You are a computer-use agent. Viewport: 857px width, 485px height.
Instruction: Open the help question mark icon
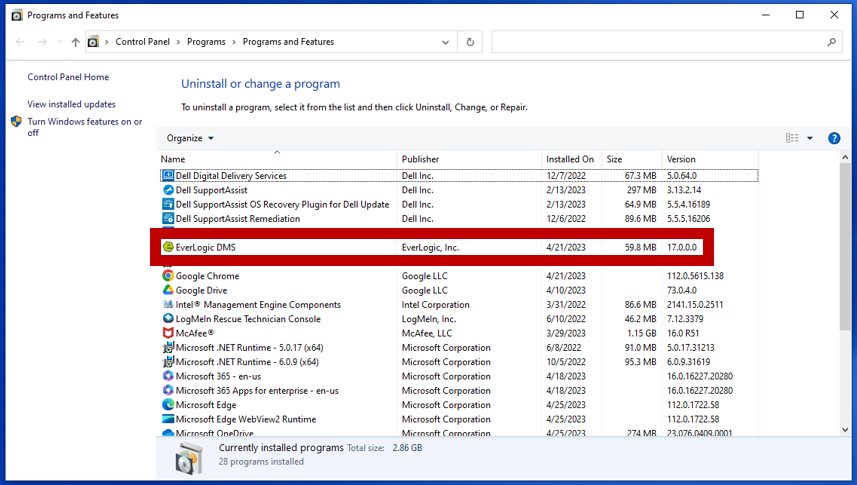834,138
